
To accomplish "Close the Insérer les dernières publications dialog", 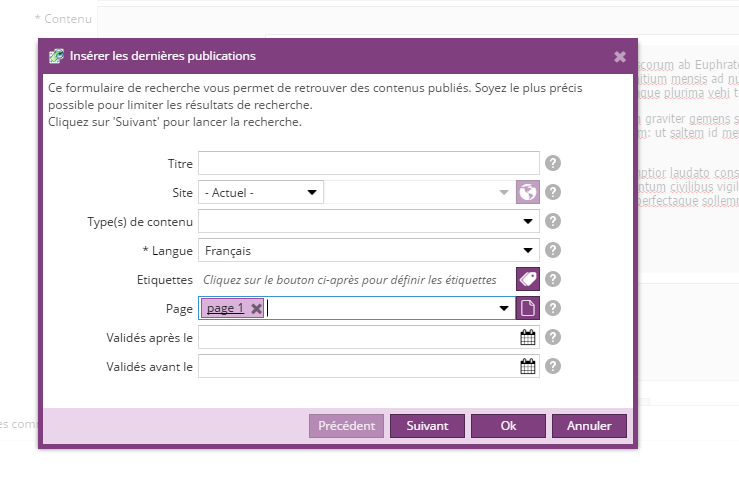I will click(x=620, y=56).
